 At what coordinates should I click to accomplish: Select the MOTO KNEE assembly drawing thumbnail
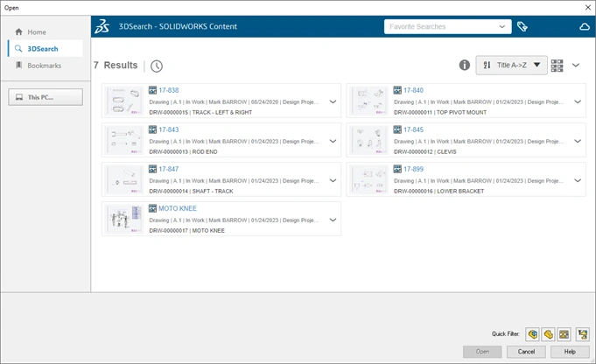pyautogui.click(x=123, y=220)
